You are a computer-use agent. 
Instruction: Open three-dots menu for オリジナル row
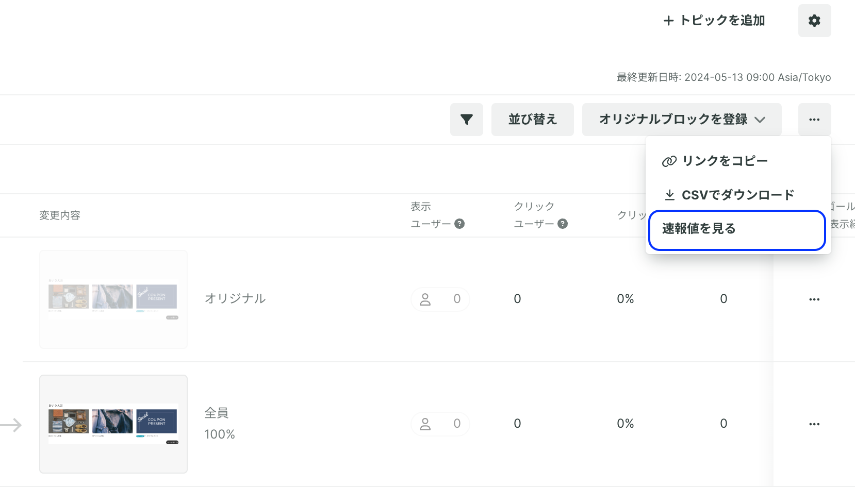(814, 299)
